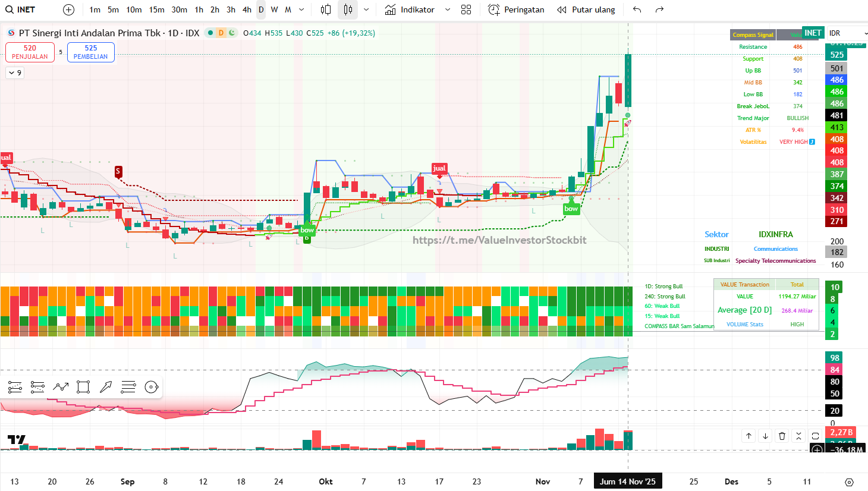
Task: Select the zigzag path arrow tool
Action: 61,388
